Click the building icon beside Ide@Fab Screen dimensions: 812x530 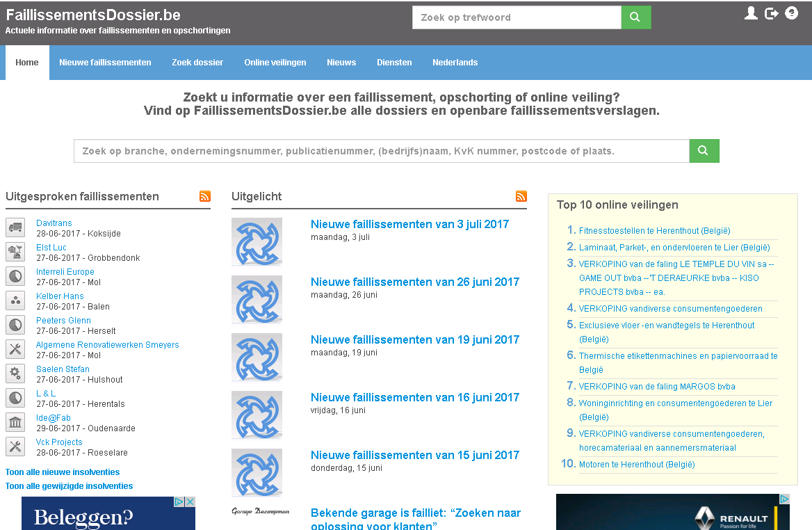coord(15,422)
